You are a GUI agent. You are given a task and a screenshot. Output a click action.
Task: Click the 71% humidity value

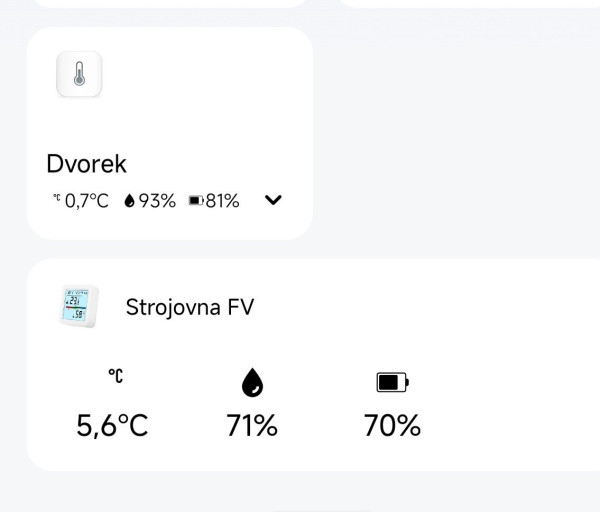[252, 426]
